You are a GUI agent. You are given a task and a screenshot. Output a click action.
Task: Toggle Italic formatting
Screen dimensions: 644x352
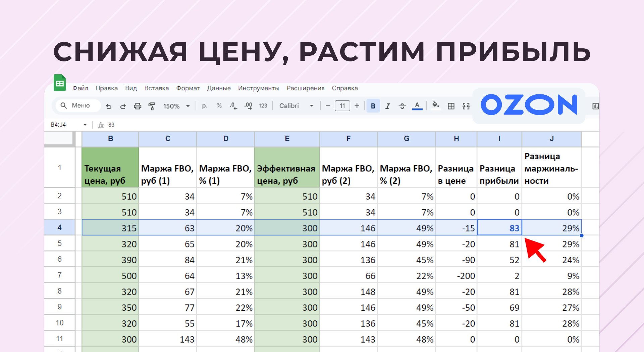point(388,106)
